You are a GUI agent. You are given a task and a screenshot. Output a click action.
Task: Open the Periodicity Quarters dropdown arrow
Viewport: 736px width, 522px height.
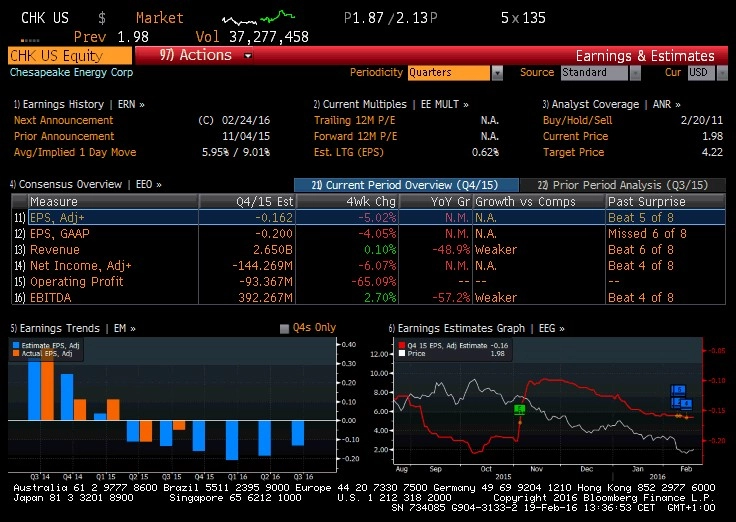[x=497, y=73]
